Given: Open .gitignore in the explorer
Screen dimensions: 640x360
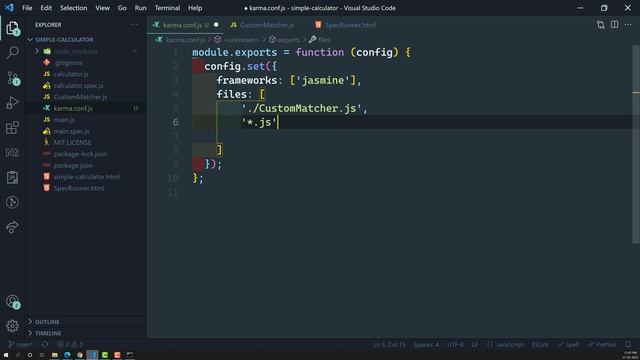Looking at the screenshot, I should coord(68,62).
